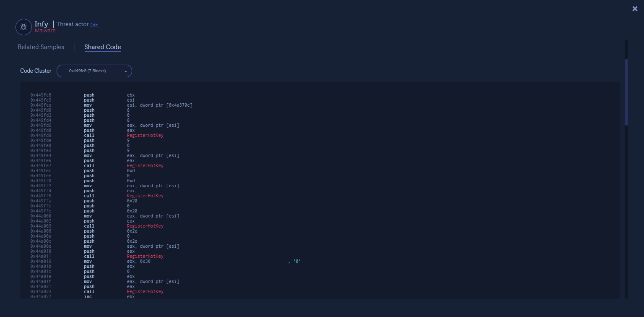644x317 pixels.
Task: Click the vertical scrollbar thumb on the right
Action: tap(626, 92)
